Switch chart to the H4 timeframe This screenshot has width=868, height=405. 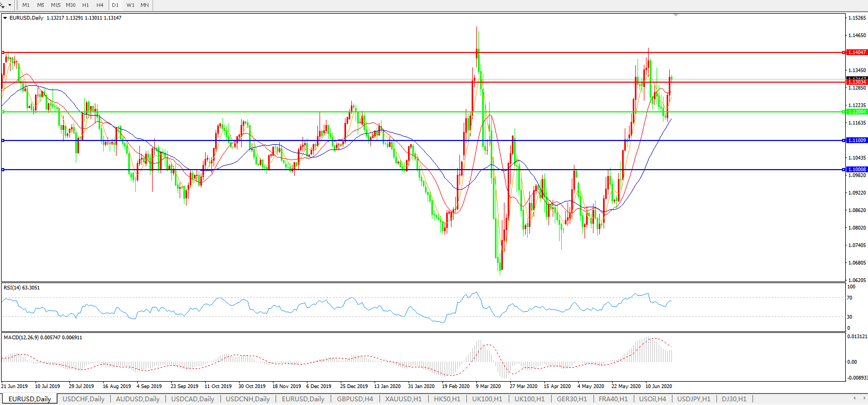[x=100, y=5]
